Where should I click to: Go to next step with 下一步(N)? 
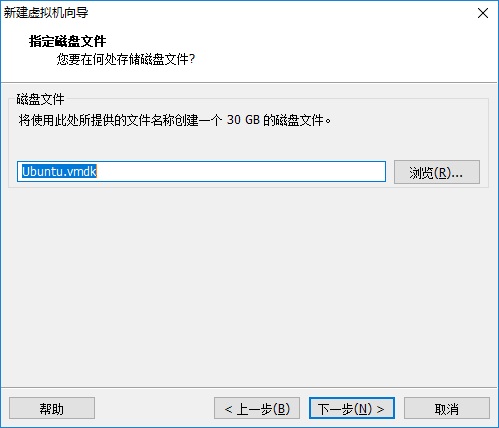point(352,408)
